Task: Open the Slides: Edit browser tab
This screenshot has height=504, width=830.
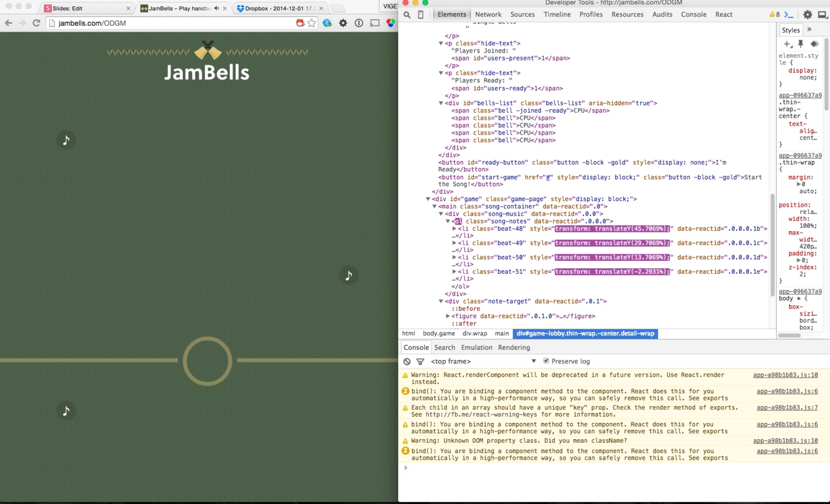Action: point(87,8)
